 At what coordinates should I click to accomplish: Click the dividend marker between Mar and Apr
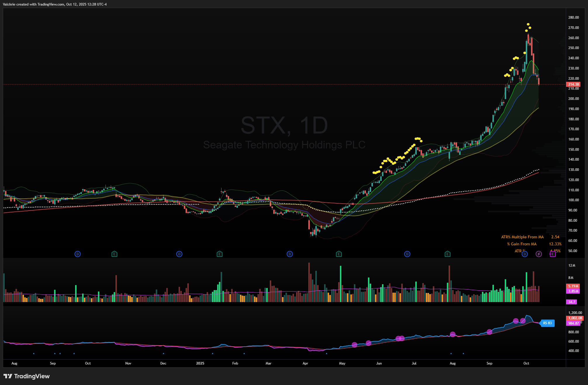click(x=290, y=254)
